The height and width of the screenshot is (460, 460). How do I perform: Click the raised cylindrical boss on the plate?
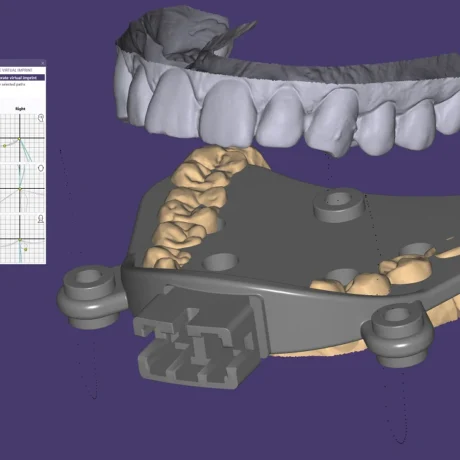click(339, 205)
